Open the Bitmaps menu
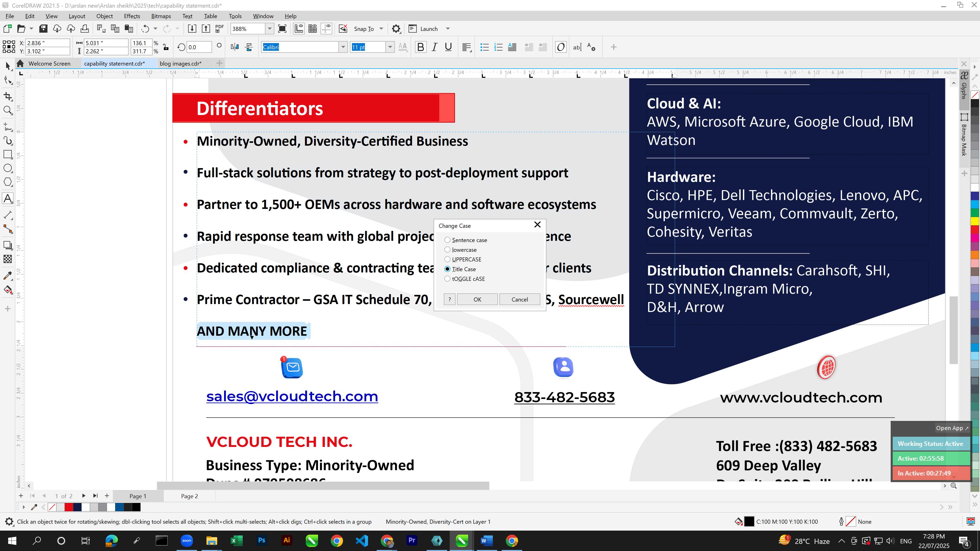The image size is (980, 551). 161,16
